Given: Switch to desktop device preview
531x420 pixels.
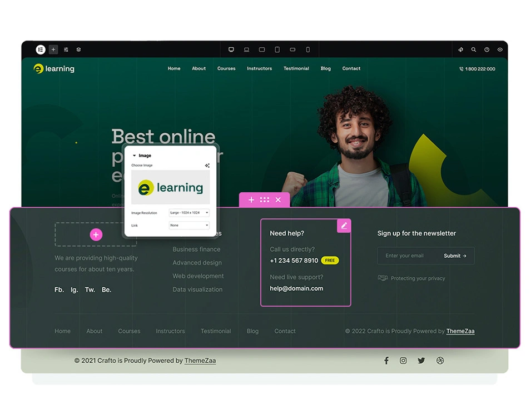Looking at the screenshot, I should point(231,49).
